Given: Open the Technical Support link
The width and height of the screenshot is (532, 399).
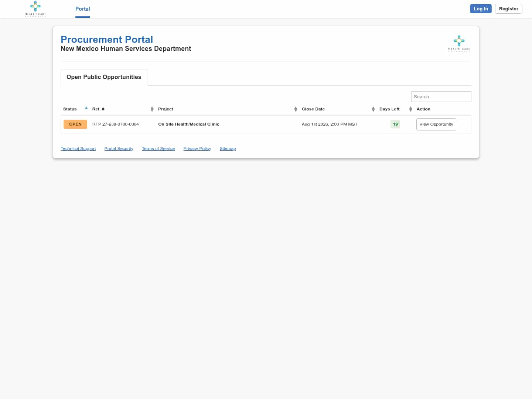Looking at the screenshot, I should (x=78, y=149).
